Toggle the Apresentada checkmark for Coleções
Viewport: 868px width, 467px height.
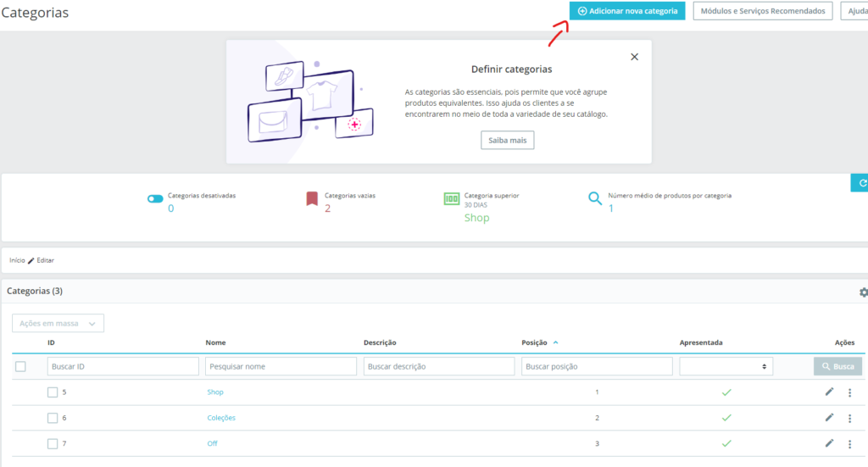(x=726, y=418)
